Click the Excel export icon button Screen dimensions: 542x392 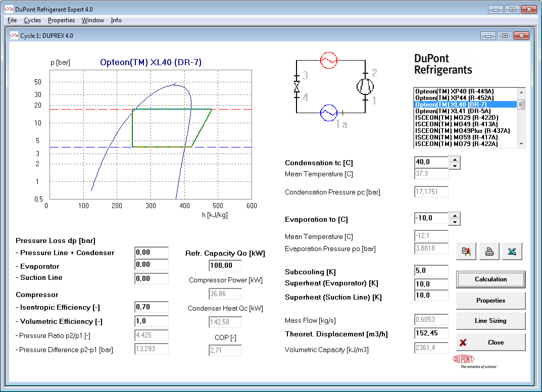[x=512, y=252]
